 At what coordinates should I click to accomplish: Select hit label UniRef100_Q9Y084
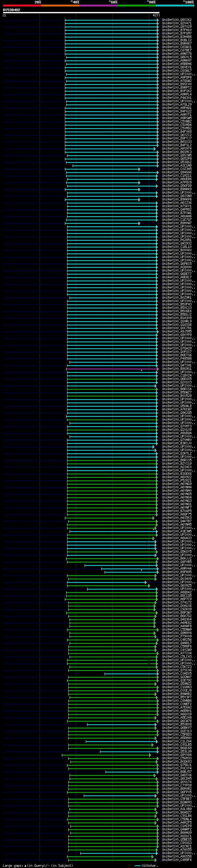point(176,755)
